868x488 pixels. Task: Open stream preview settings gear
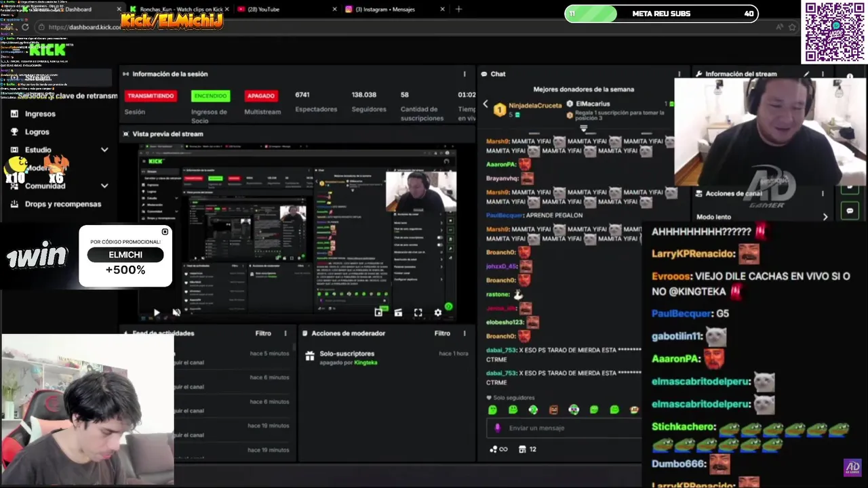[x=438, y=312]
